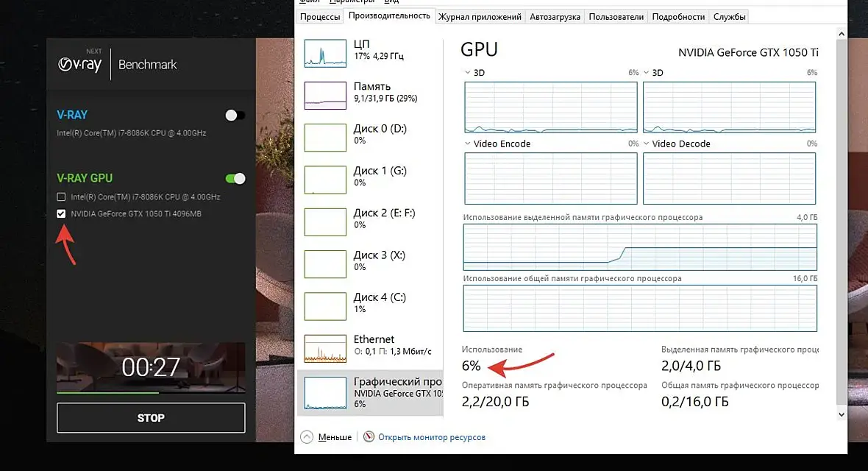
Task: Open the Открыть монитор ресурсов link
Action: tap(432, 437)
